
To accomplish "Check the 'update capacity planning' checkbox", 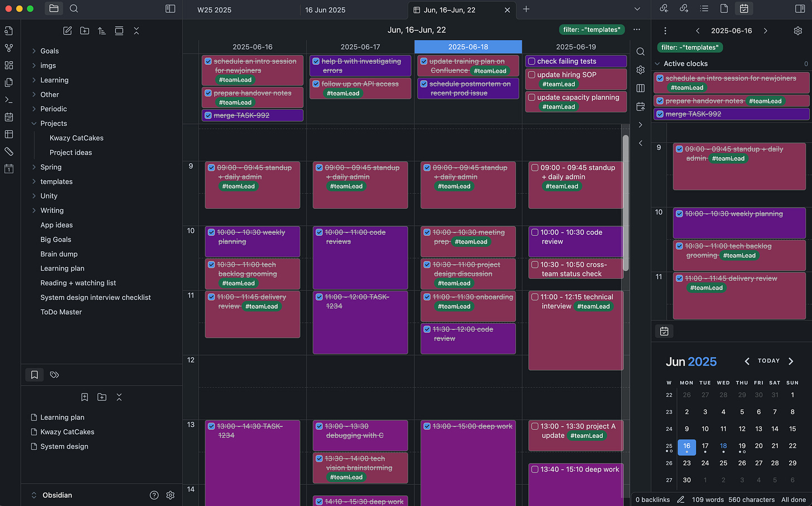I will pos(532,97).
